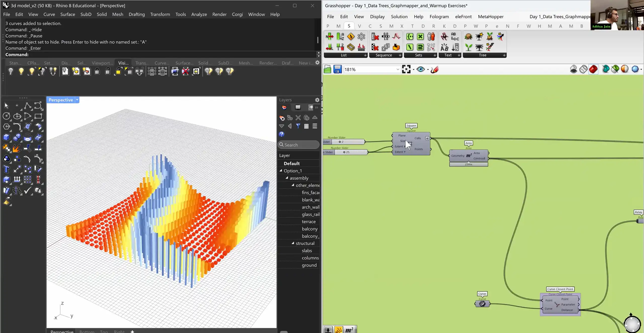Image resolution: width=644 pixels, height=333 pixels.
Task: Open the Tree panel dropdown arrow
Action: coord(504,55)
